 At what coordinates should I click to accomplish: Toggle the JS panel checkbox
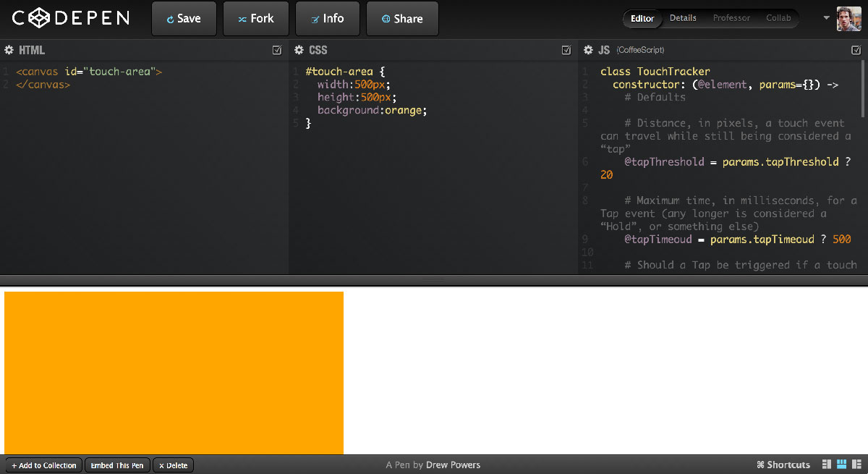coord(856,50)
